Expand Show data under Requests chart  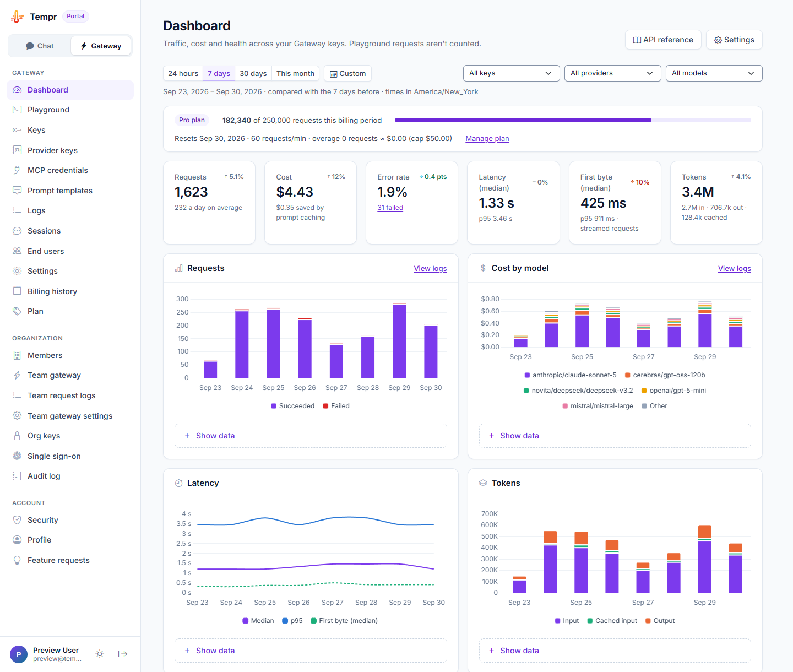[311, 436]
